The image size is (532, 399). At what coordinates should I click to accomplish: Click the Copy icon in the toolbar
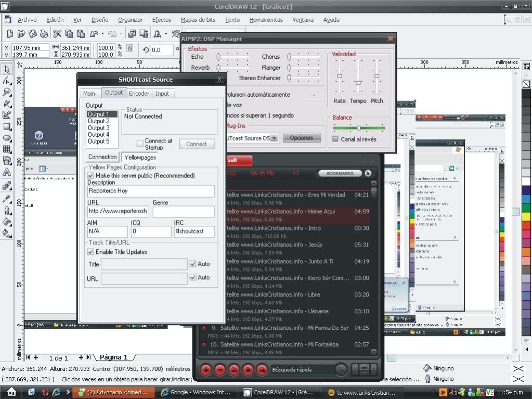click(69, 34)
